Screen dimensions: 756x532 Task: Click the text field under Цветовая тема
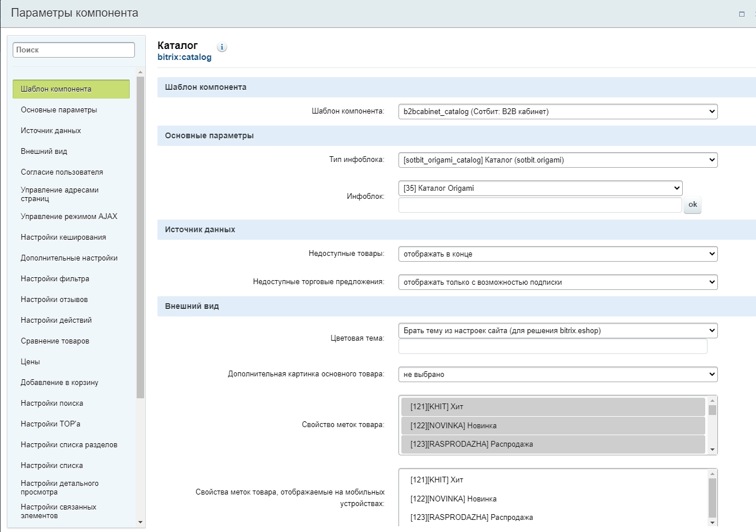(x=552, y=346)
